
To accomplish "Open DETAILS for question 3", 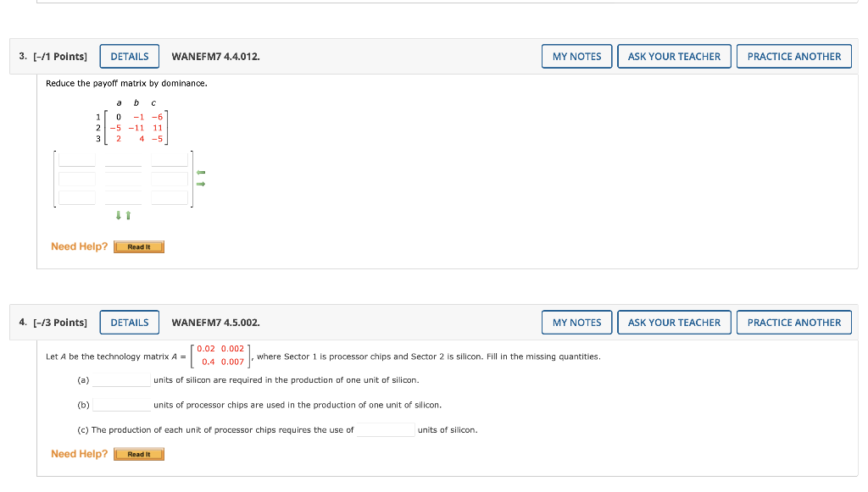I will (x=129, y=56).
